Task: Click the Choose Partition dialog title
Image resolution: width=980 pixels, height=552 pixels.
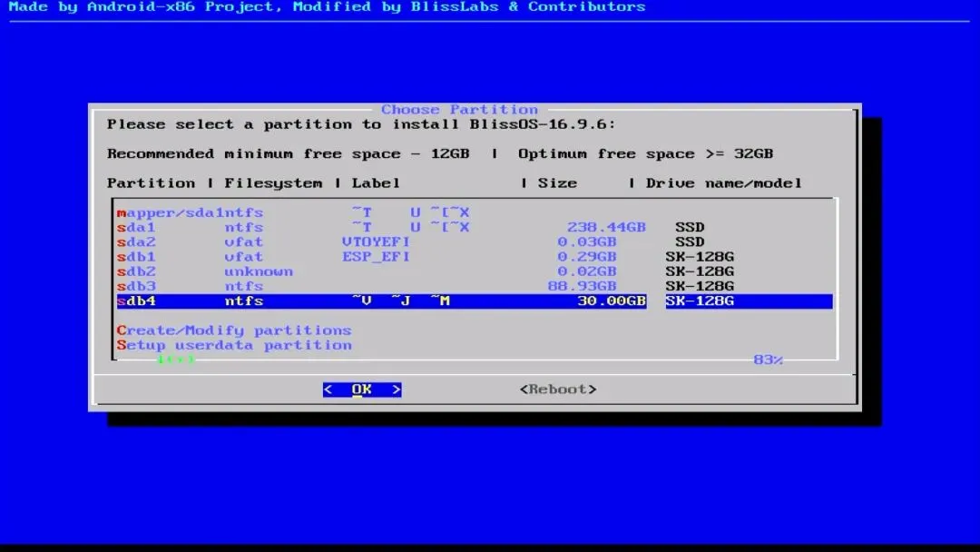Action: pos(459,109)
